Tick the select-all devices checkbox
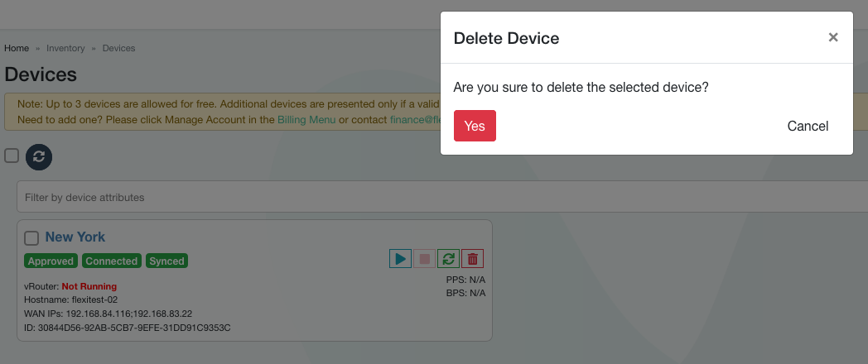The image size is (868, 364). (x=12, y=156)
